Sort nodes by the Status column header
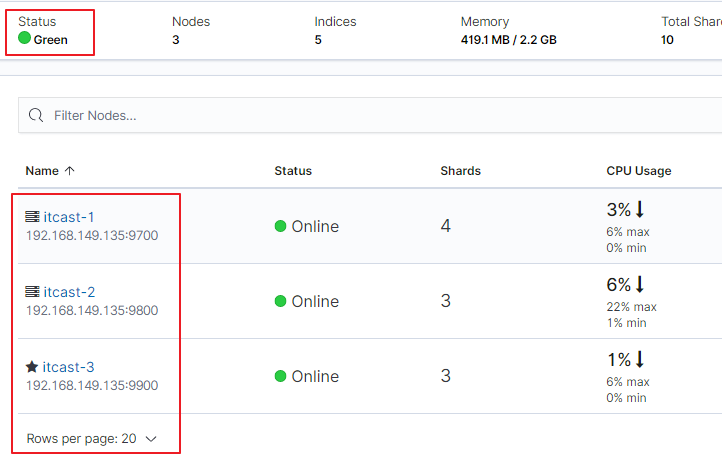The height and width of the screenshot is (465, 722). pyautogui.click(x=293, y=171)
